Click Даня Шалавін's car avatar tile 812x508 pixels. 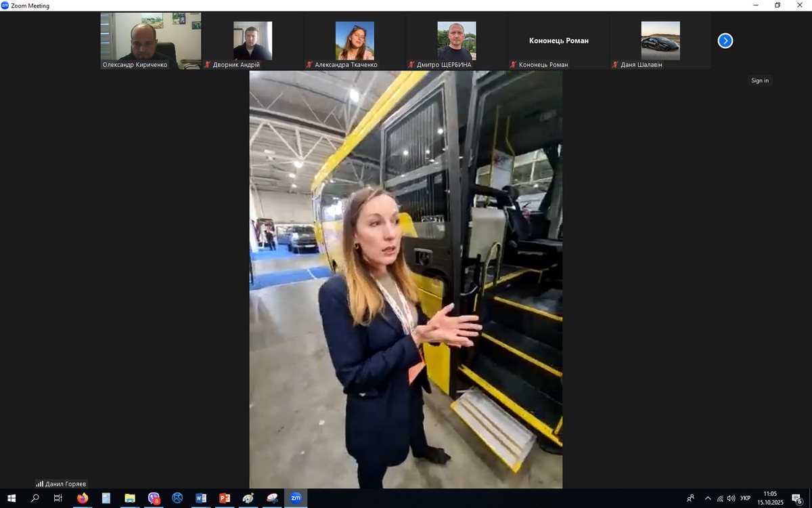click(x=660, y=41)
